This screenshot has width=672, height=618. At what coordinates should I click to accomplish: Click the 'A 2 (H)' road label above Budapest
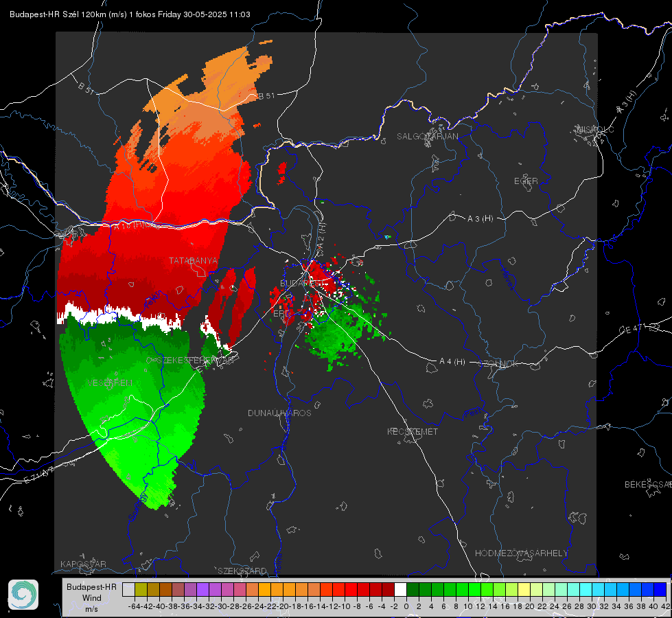(x=322, y=236)
